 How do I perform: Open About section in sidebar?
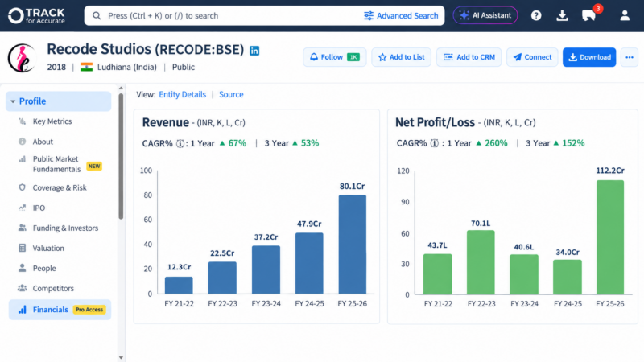[x=43, y=142]
